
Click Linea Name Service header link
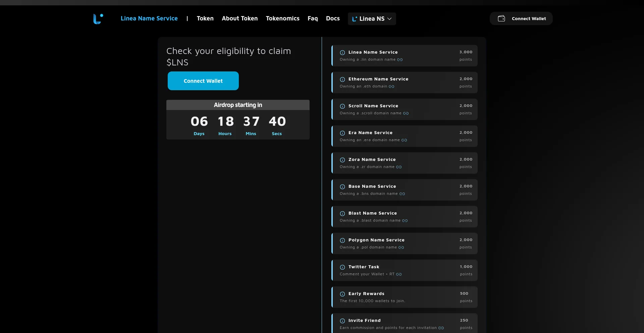(149, 18)
